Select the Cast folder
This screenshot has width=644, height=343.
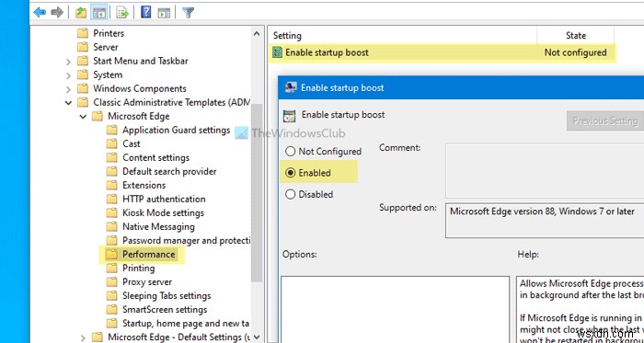pyautogui.click(x=132, y=144)
